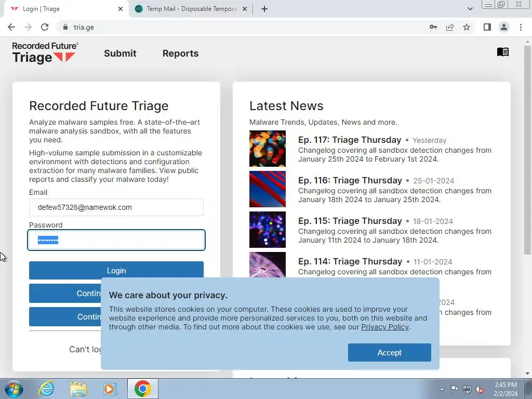Click the Ep. 116 red-blue stripes thumbnail

click(268, 189)
